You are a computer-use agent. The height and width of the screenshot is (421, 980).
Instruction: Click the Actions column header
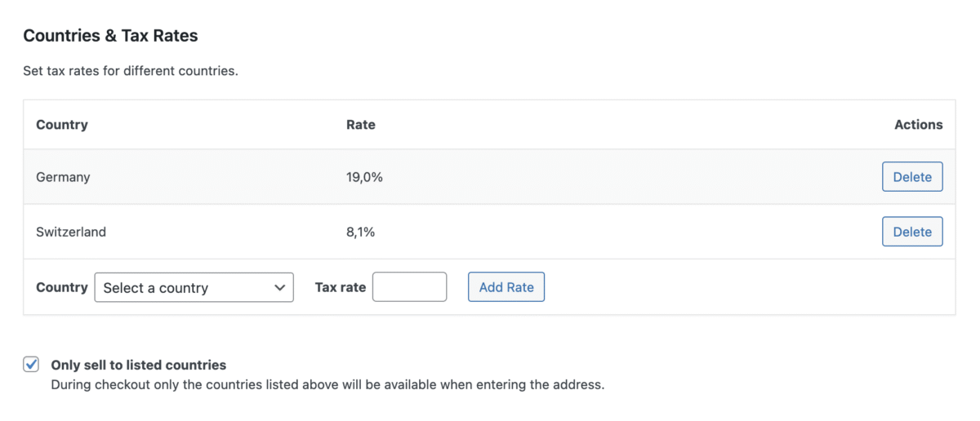click(918, 125)
